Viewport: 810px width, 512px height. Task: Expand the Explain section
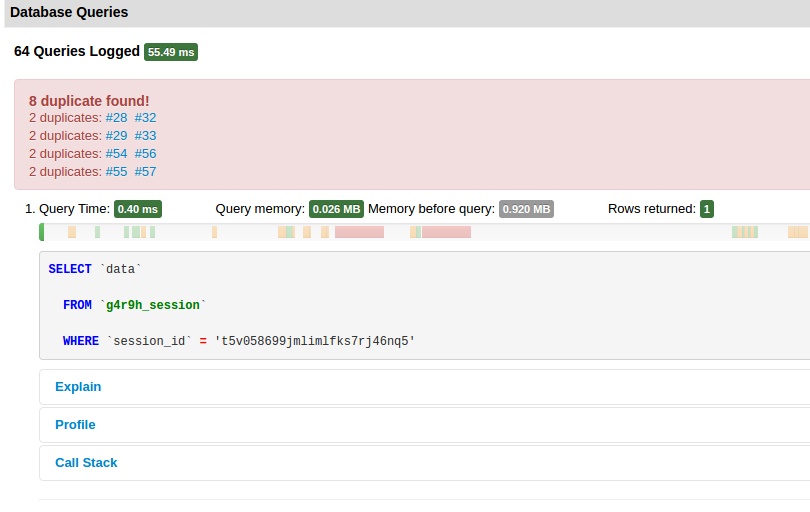coord(78,386)
